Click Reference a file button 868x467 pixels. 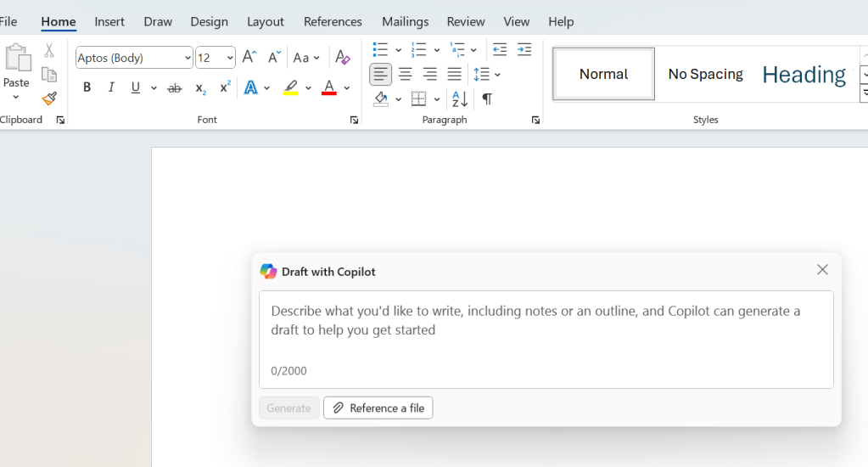point(378,408)
